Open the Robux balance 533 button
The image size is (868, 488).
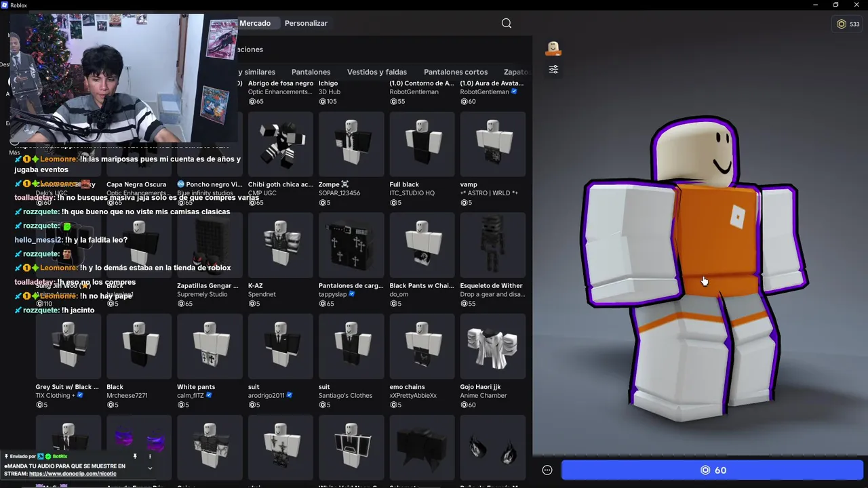point(848,24)
